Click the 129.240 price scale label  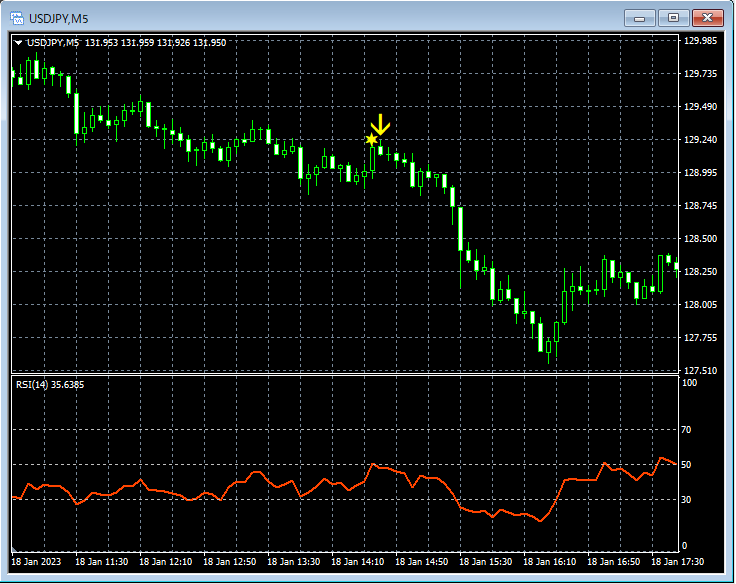(700, 140)
